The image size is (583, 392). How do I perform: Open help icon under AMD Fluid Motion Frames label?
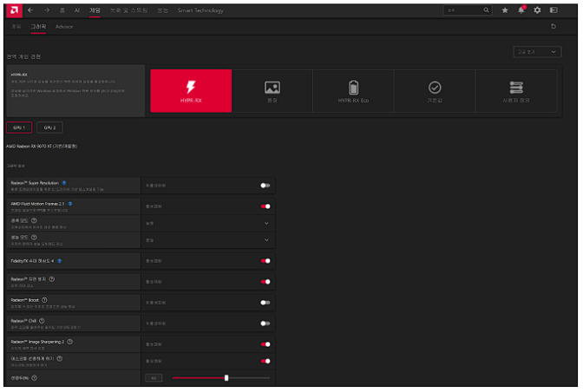coord(34,220)
